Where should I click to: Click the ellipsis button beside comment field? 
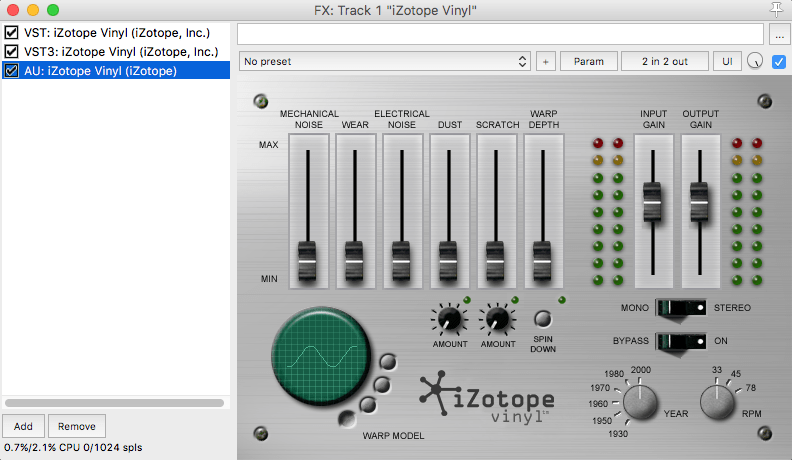[x=779, y=35]
